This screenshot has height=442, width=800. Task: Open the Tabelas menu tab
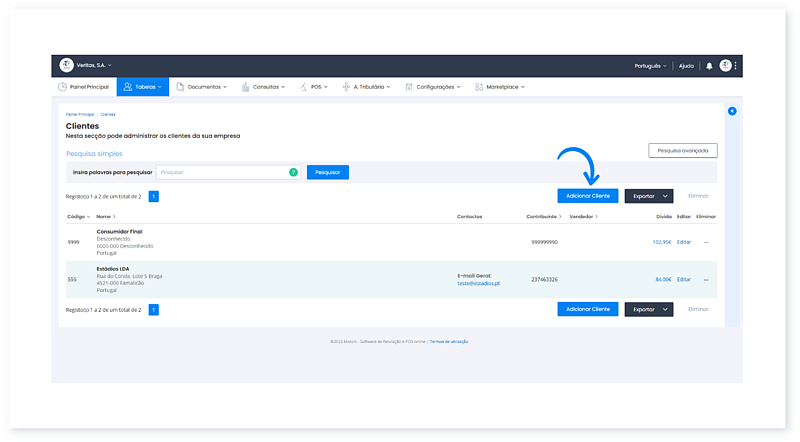point(142,87)
